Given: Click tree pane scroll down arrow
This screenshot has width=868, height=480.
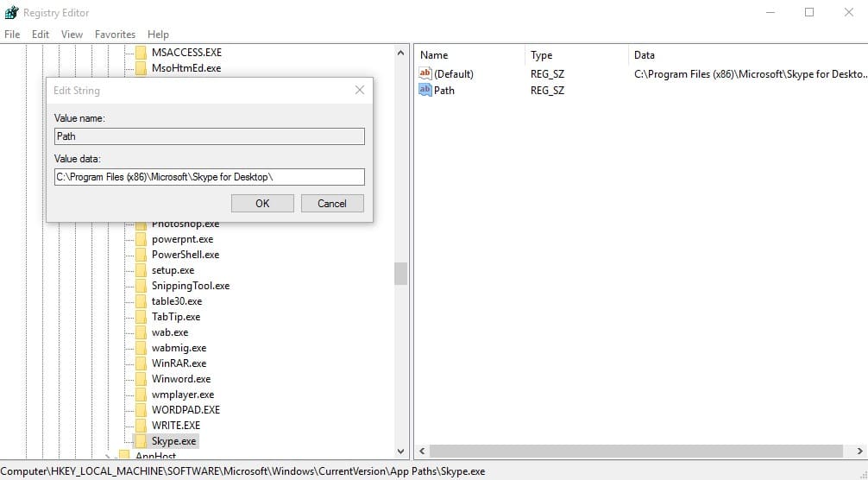Looking at the screenshot, I should pyautogui.click(x=401, y=452).
